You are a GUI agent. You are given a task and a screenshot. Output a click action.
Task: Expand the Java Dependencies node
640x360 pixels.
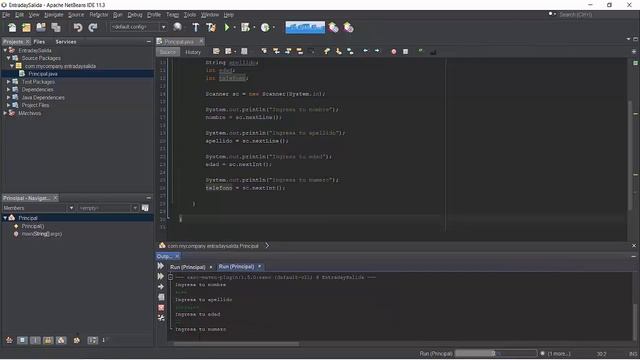coord(8,98)
